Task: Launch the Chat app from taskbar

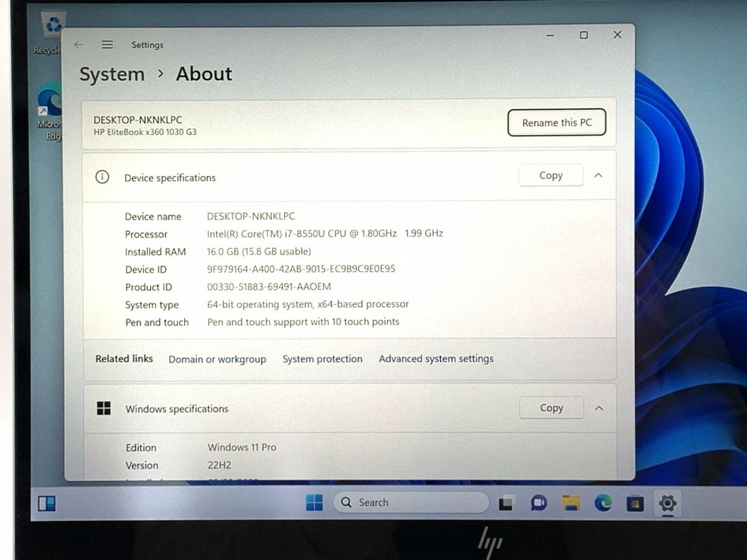Action: click(x=538, y=503)
